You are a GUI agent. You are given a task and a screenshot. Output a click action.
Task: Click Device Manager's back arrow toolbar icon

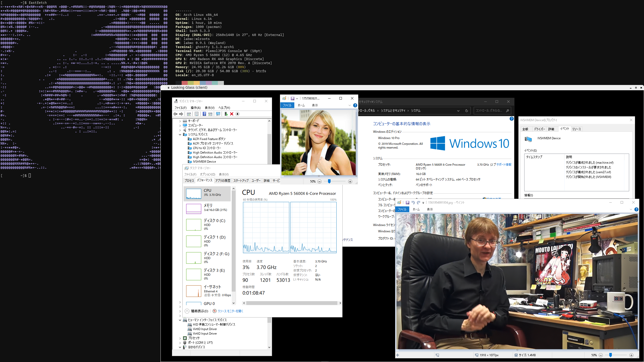click(x=175, y=114)
